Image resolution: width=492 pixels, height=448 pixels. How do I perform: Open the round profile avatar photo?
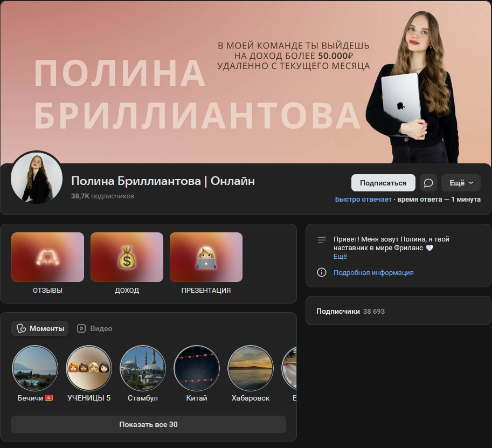37,178
